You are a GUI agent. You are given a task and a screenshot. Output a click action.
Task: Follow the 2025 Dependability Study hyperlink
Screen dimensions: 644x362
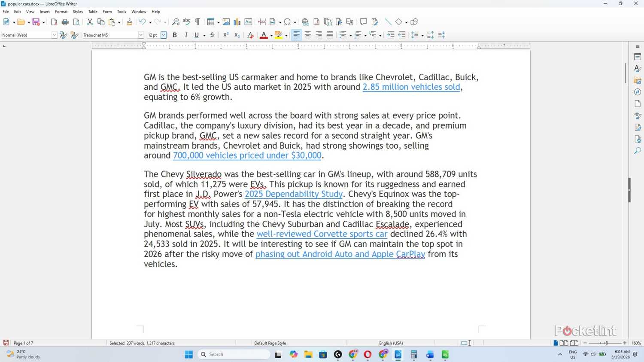(293, 194)
